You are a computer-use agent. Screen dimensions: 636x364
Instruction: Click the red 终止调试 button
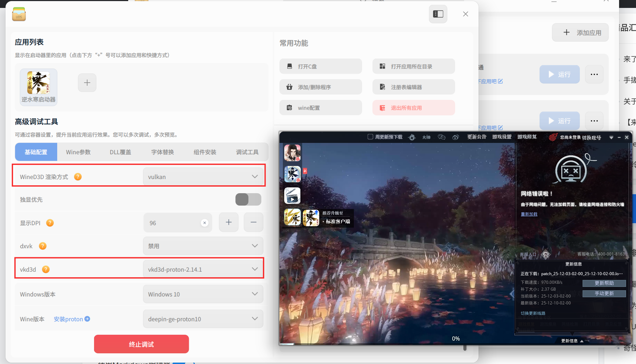[x=141, y=344]
